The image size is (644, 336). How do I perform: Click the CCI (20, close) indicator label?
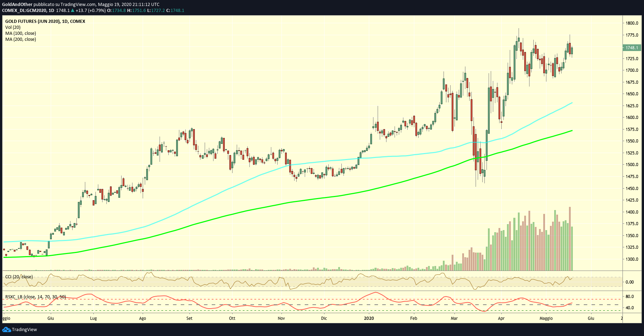pos(19,277)
